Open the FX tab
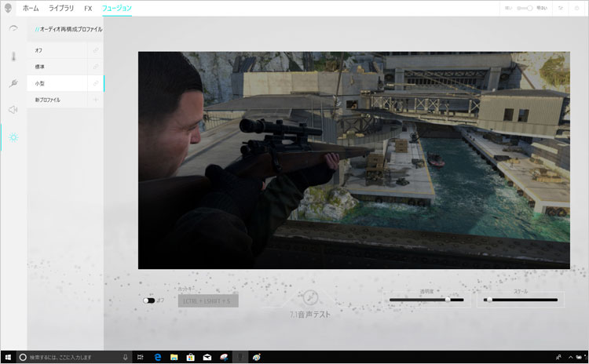 click(88, 8)
